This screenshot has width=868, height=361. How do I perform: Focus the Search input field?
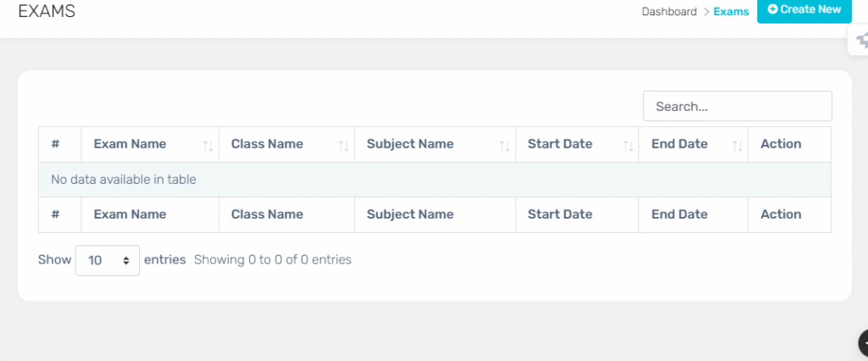tap(737, 106)
